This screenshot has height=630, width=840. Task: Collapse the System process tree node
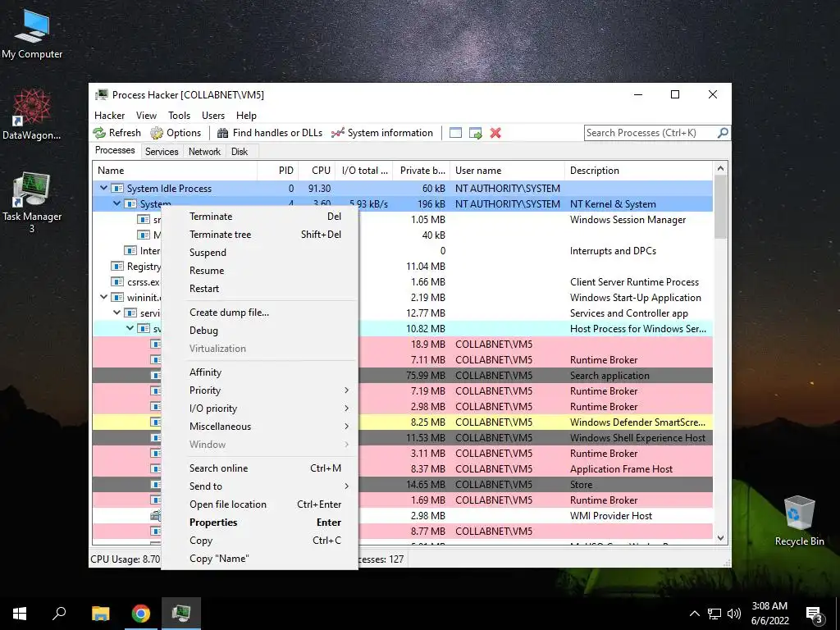pos(116,203)
